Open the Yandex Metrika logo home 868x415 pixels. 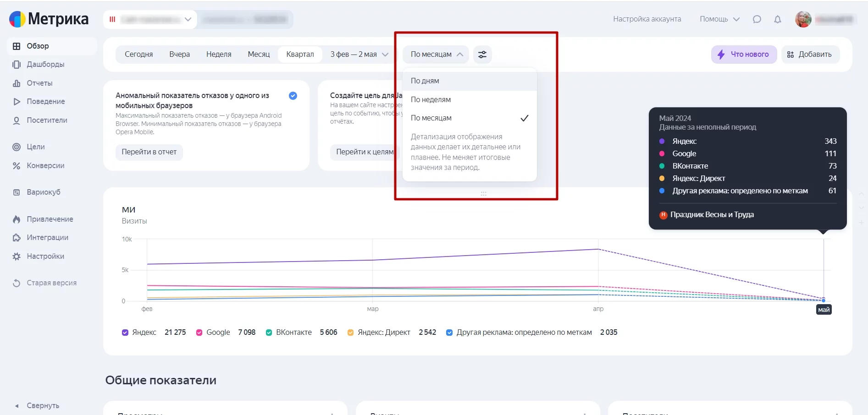[49, 19]
